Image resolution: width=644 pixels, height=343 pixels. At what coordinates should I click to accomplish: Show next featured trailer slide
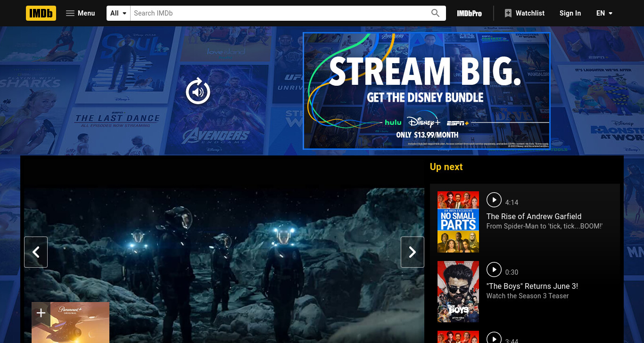point(413,252)
